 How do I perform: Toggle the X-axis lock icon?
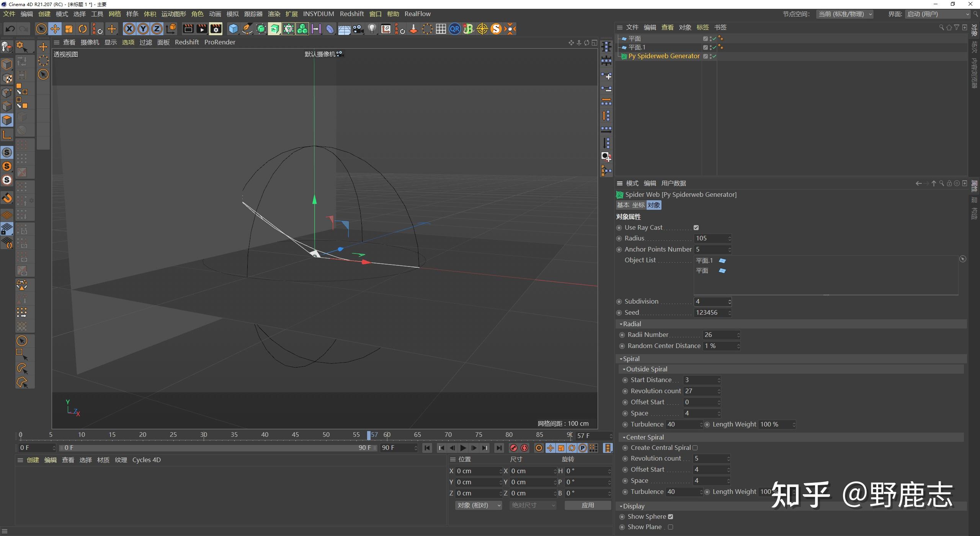(129, 29)
